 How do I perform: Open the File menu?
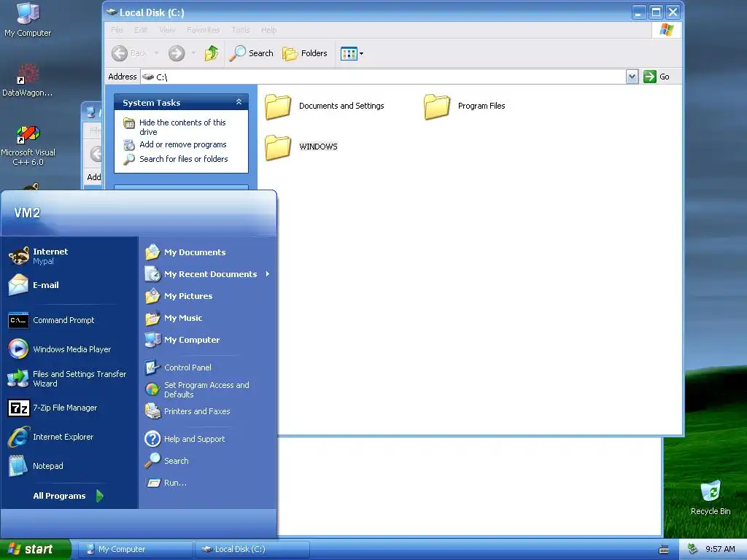point(117,30)
